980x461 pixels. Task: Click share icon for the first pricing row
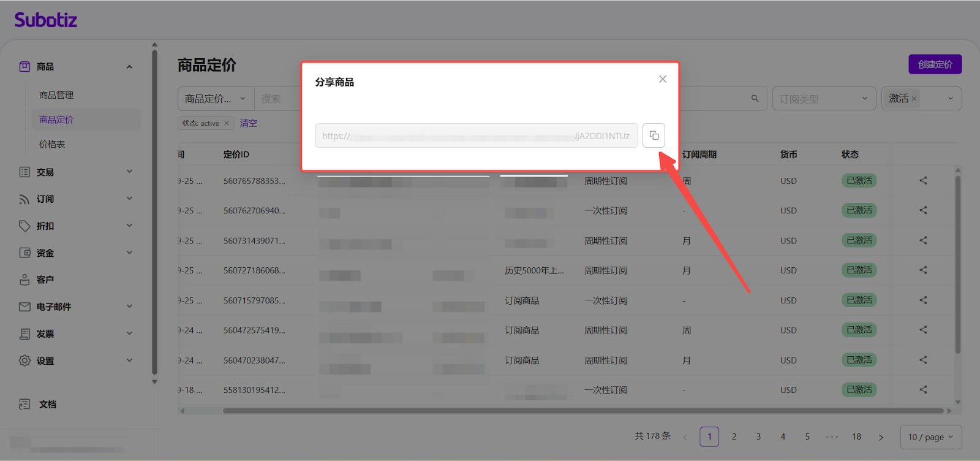pyautogui.click(x=923, y=181)
